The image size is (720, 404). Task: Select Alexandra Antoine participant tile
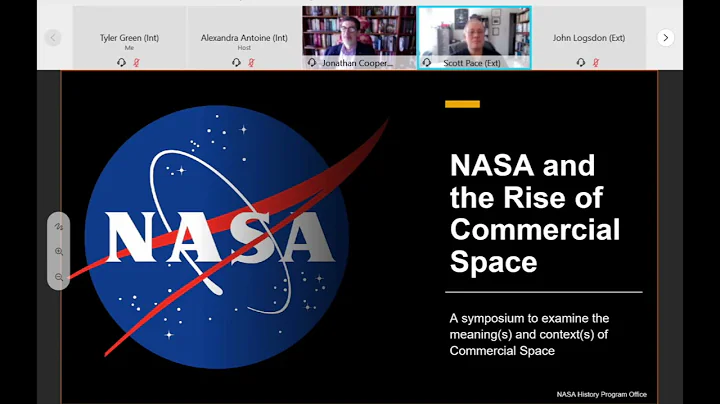(244, 38)
